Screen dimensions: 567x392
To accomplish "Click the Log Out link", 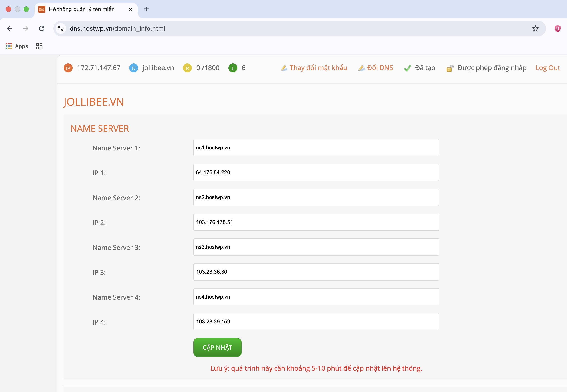I will pyautogui.click(x=548, y=68).
